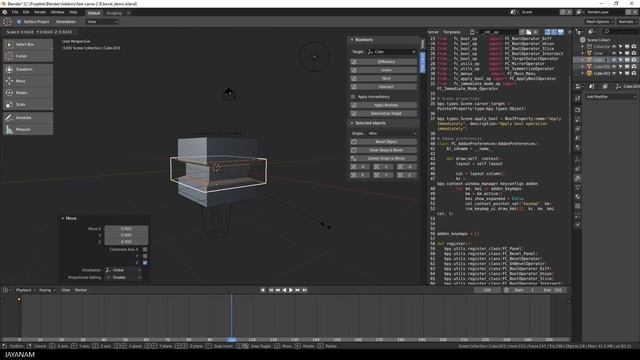The width and height of the screenshot is (640, 360).
Task: Play the animation forward
Action: pos(291,290)
